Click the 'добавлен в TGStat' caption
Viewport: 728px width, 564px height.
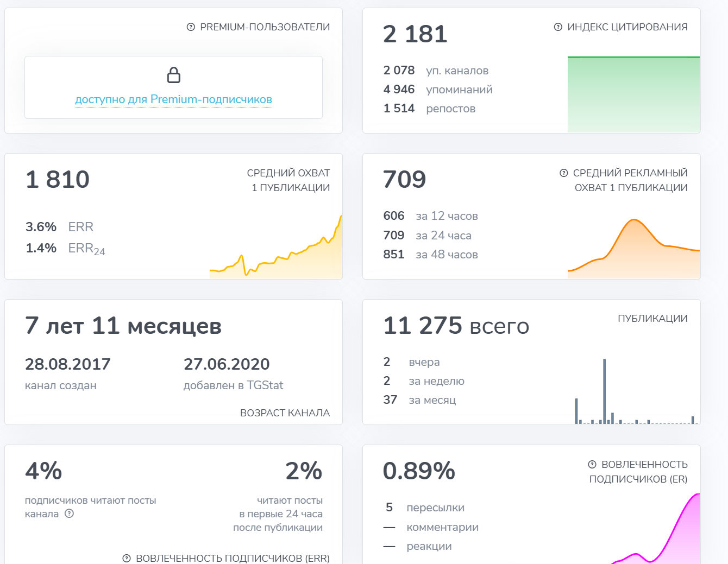coord(234,385)
